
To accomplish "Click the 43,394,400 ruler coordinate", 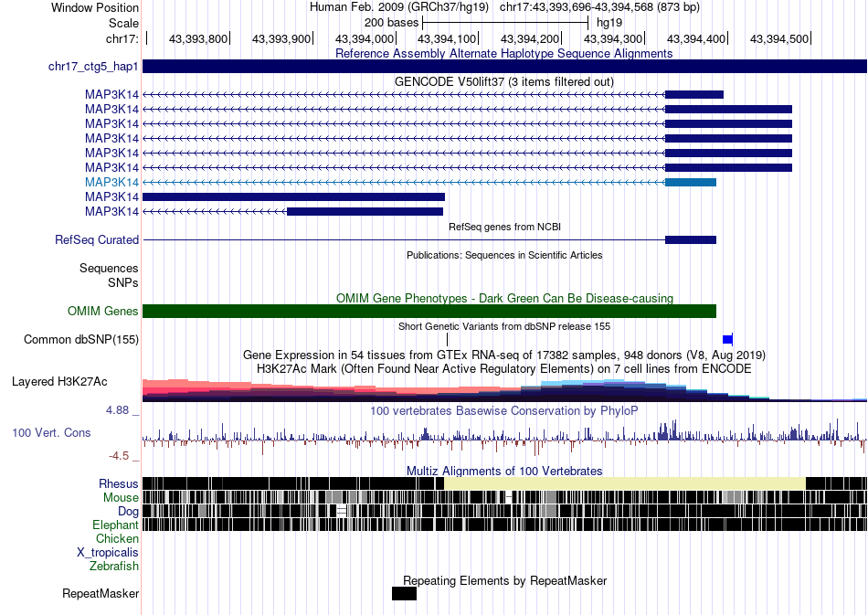I will pos(696,38).
